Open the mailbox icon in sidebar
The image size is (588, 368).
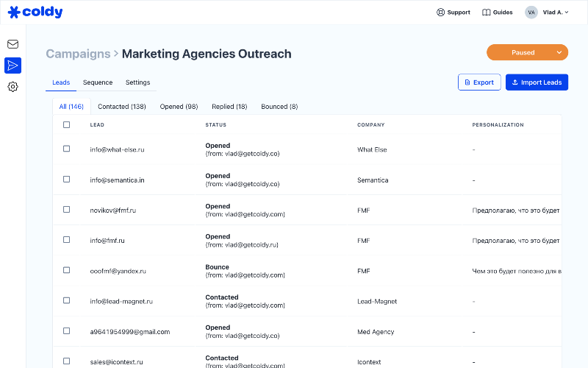[x=12, y=44]
